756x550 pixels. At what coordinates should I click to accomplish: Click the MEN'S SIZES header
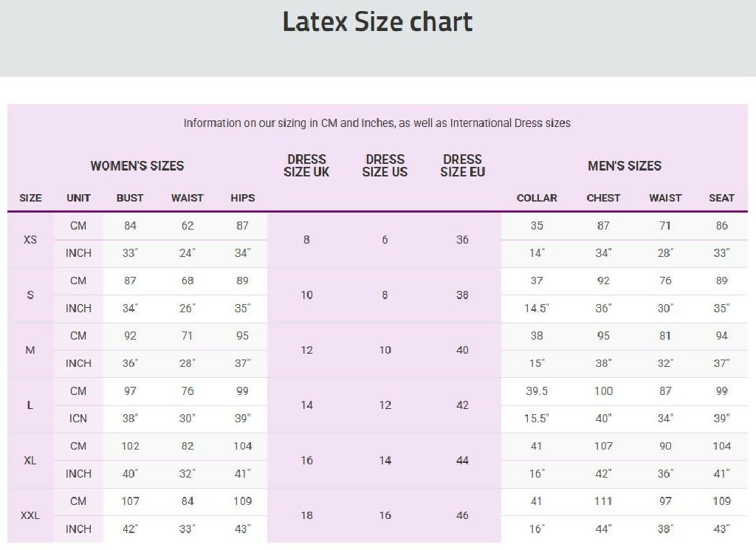[625, 166]
